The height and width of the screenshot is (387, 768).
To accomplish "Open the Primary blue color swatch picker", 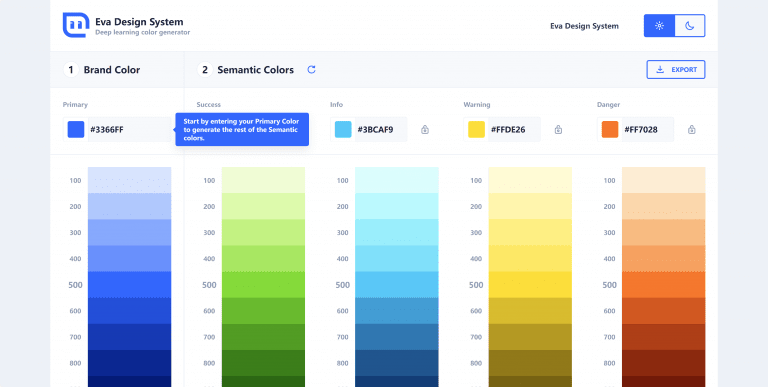I will click(x=76, y=130).
